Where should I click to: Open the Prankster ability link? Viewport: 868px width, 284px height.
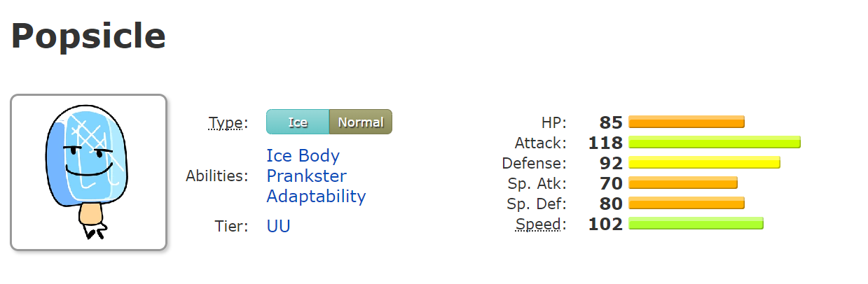[x=306, y=176]
